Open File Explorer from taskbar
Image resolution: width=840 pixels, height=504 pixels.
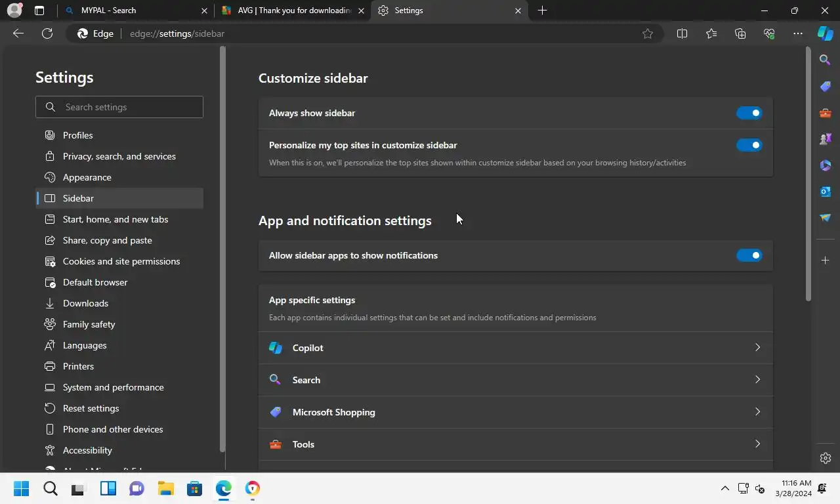pyautogui.click(x=165, y=488)
